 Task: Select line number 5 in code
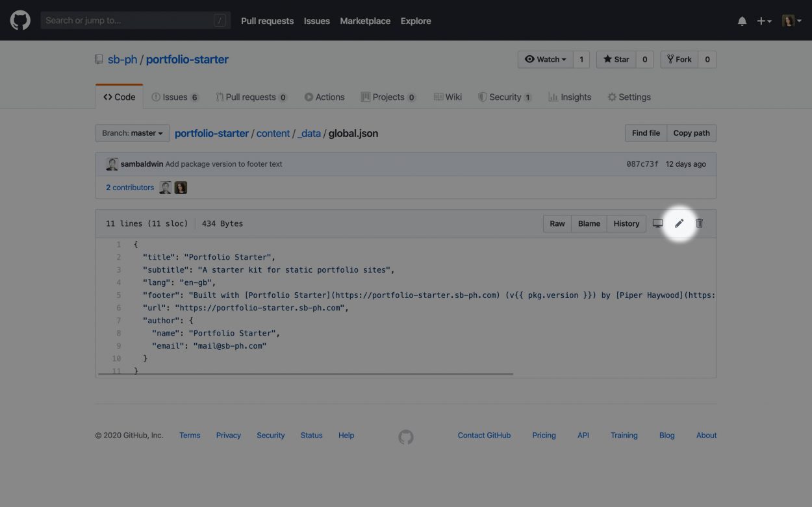pyautogui.click(x=119, y=295)
